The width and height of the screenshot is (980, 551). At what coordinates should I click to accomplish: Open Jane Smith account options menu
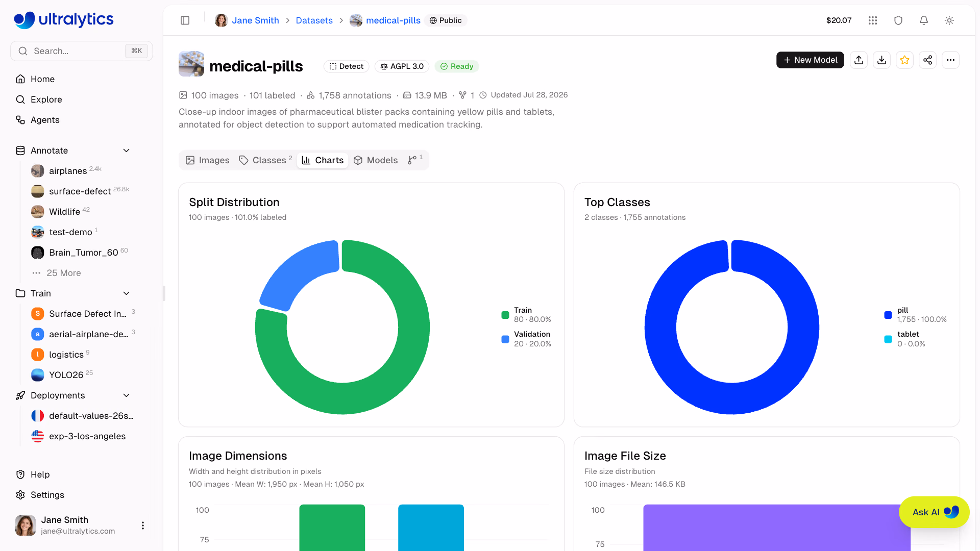click(x=143, y=525)
